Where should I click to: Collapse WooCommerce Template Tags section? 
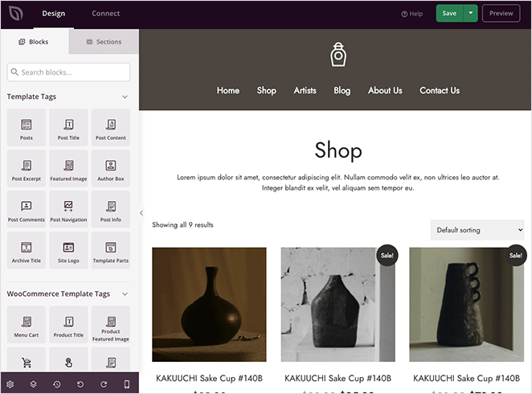pyautogui.click(x=125, y=293)
